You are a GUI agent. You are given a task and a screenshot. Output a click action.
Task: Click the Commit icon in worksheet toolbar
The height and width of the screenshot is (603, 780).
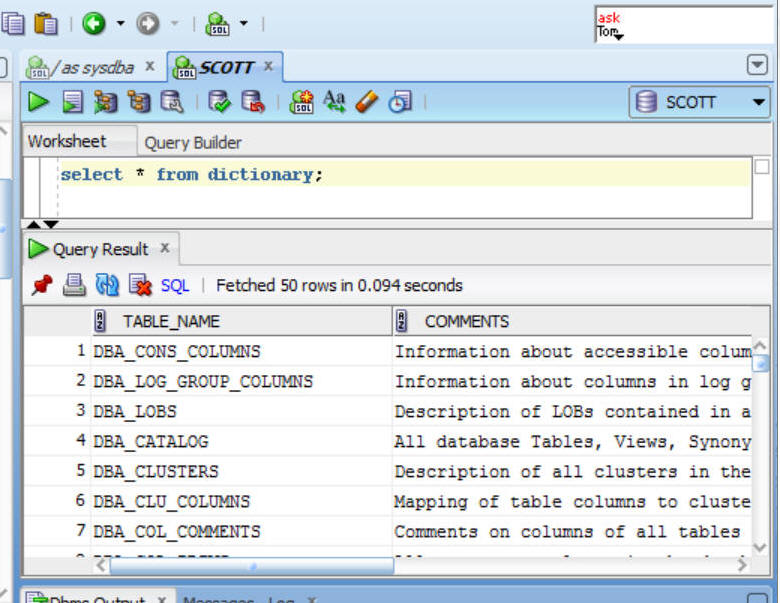click(219, 102)
